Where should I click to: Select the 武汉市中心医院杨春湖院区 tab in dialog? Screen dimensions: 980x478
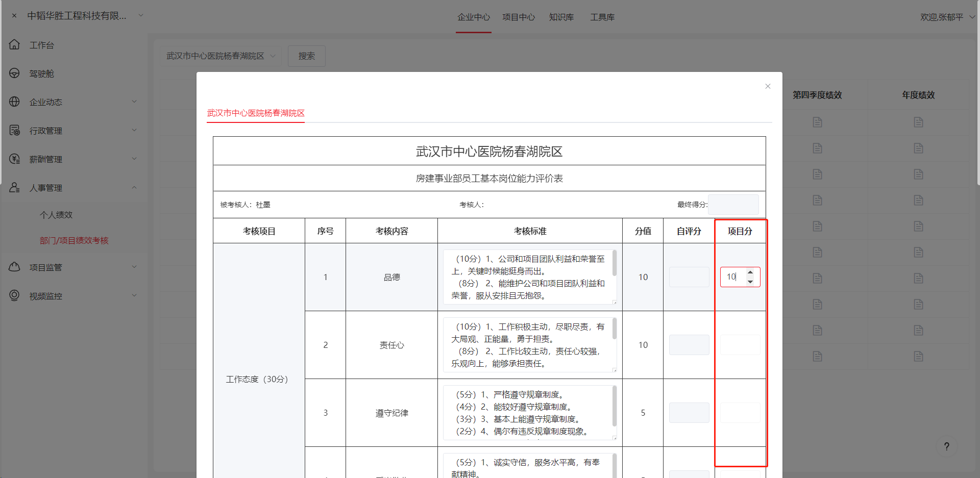256,113
